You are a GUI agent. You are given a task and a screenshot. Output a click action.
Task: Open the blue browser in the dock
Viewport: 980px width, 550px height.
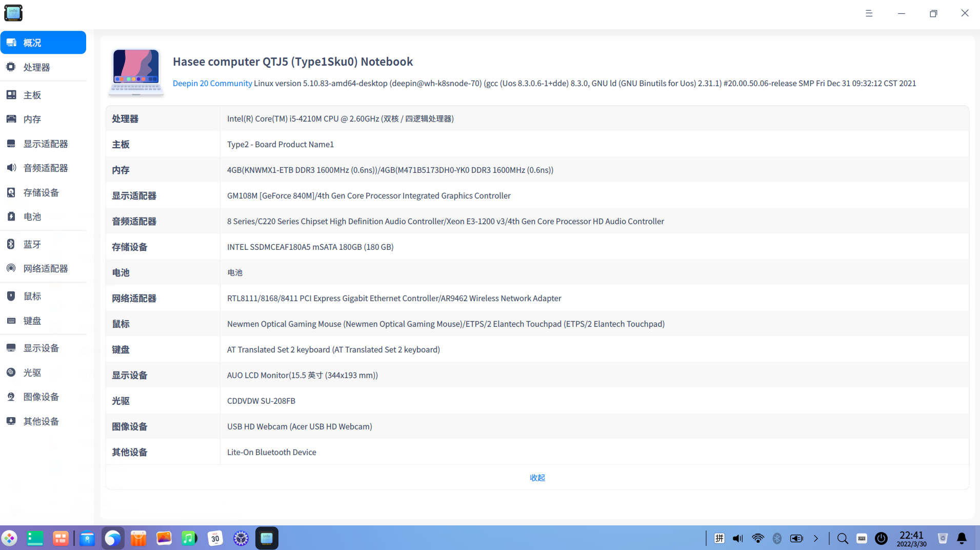pos(113,538)
